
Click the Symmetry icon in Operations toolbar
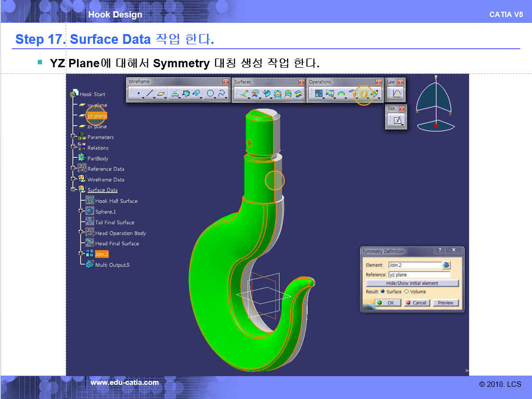[363, 94]
